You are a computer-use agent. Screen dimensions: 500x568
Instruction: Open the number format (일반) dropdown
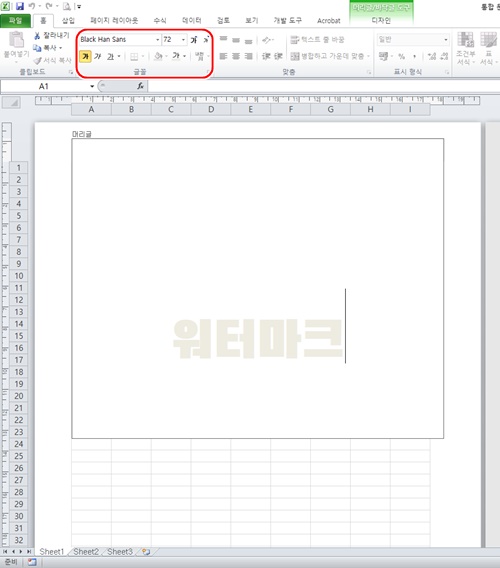click(x=446, y=39)
